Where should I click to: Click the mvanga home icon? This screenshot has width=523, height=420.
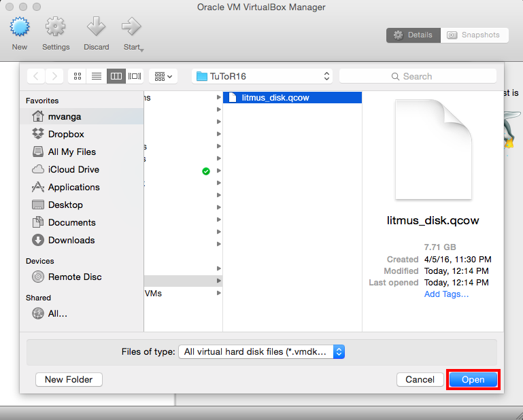(38, 116)
